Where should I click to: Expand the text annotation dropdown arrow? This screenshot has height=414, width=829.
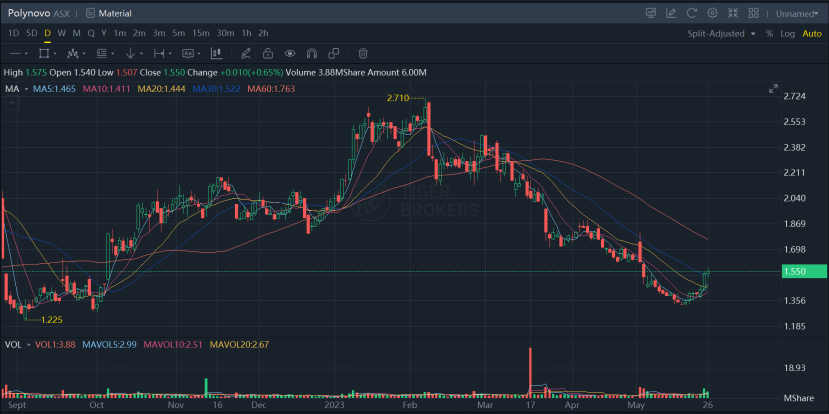point(199,54)
